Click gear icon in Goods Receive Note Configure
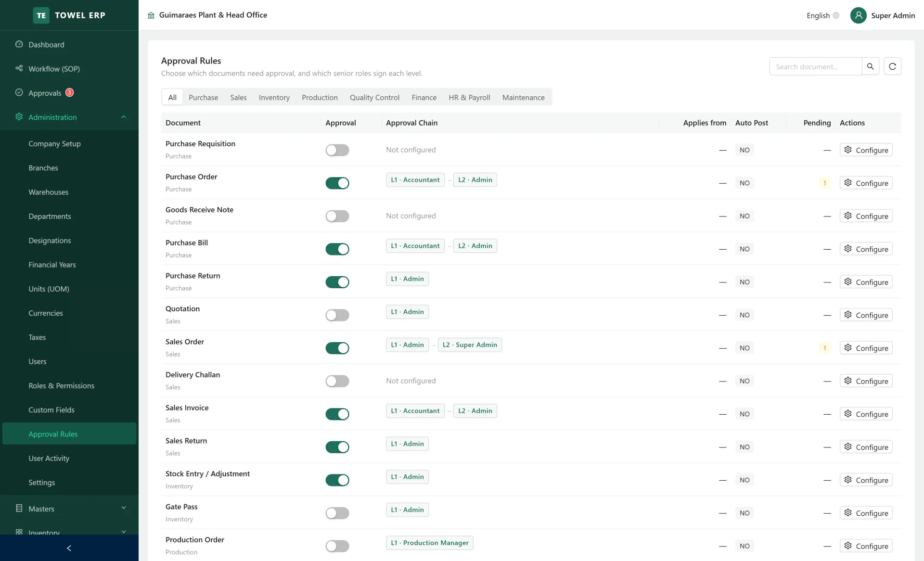The height and width of the screenshot is (561, 924). (x=848, y=216)
